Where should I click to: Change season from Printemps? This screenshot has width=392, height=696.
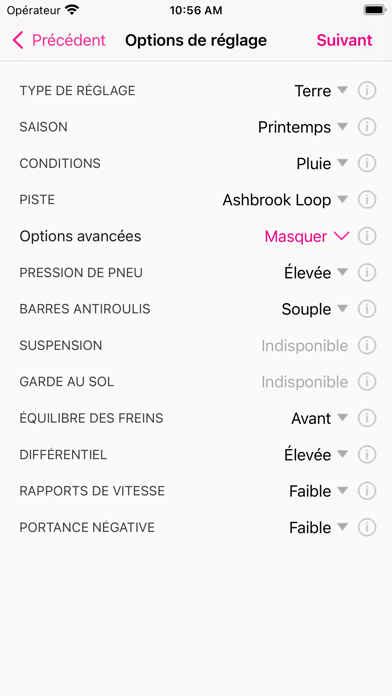303,127
